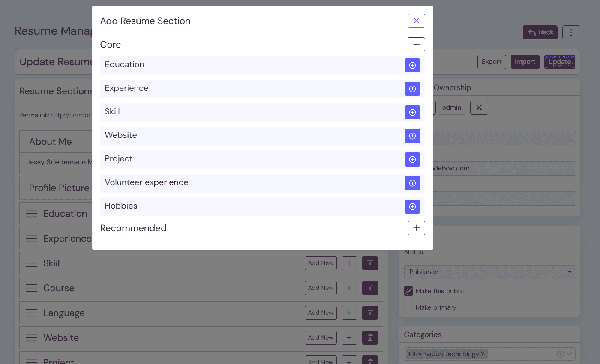Click the Back button

pyautogui.click(x=540, y=32)
